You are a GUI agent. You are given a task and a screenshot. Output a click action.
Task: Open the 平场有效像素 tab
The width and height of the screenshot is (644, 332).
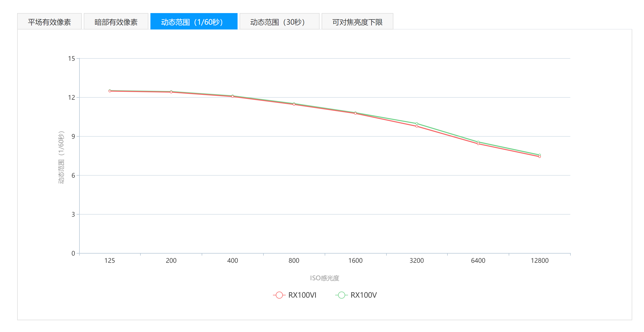click(49, 22)
